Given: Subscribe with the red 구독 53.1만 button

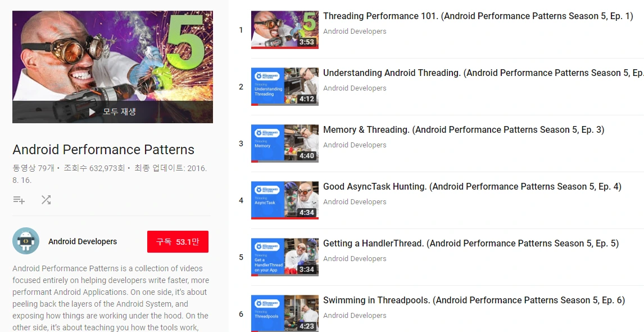Looking at the screenshot, I should pos(178,241).
